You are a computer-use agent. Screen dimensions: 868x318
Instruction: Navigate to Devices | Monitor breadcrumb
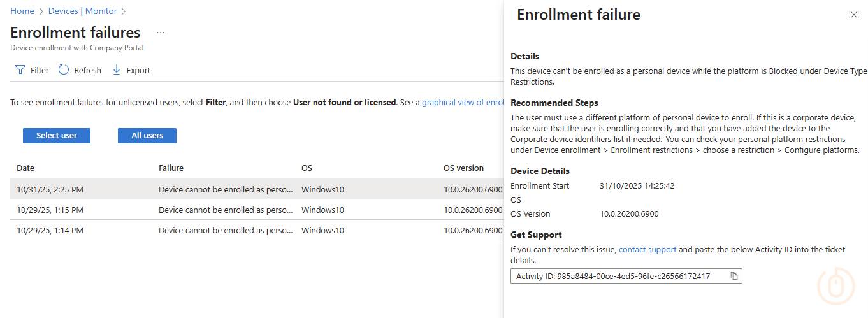pyautogui.click(x=83, y=11)
